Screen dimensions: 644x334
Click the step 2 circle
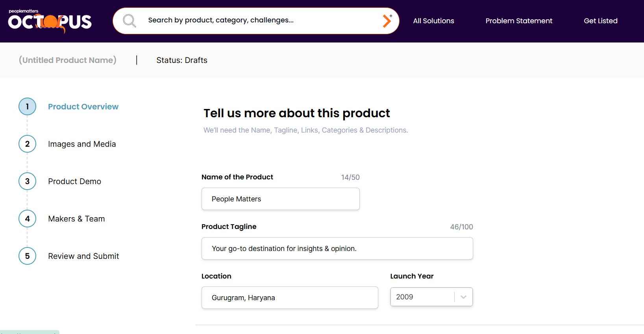click(27, 144)
